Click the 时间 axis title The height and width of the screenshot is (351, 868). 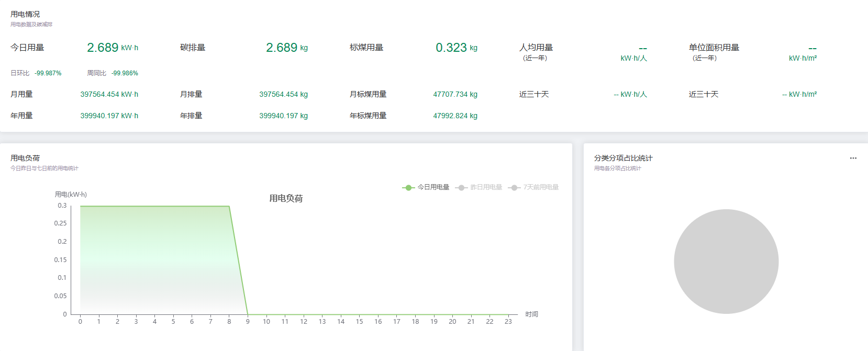532,314
